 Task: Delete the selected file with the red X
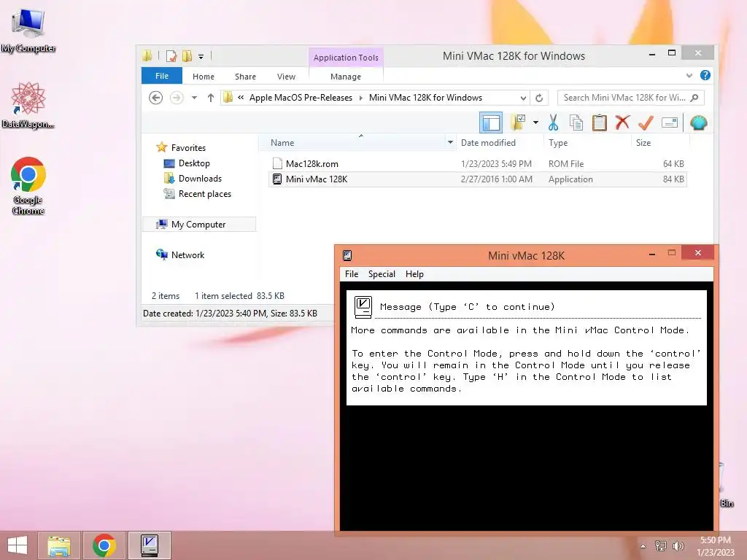[x=622, y=122]
